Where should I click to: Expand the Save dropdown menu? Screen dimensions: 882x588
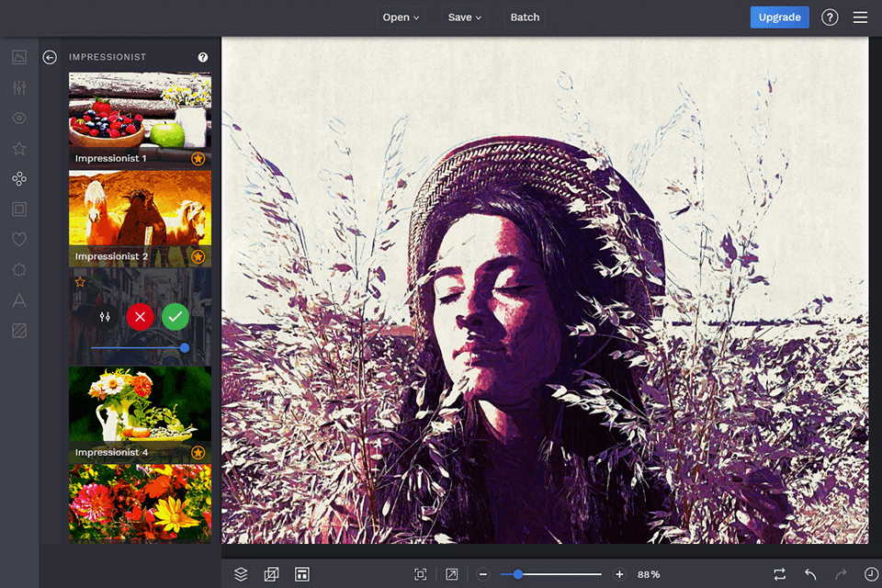465,17
